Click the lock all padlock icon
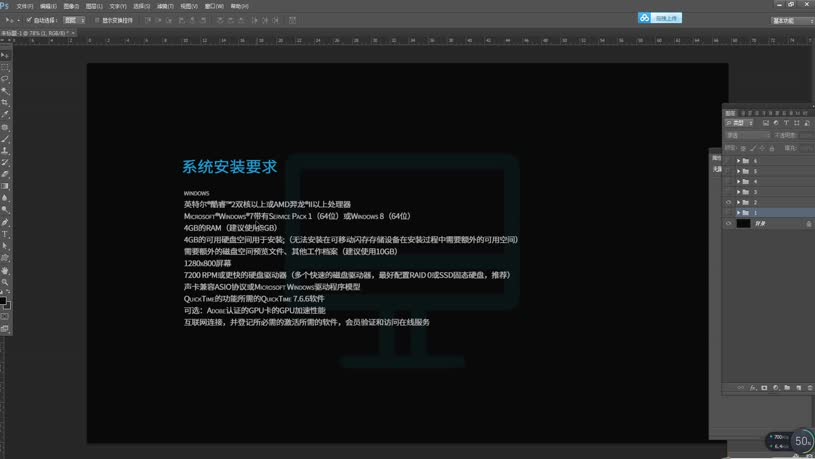Viewport: 815px width, 459px height. (x=772, y=149)
